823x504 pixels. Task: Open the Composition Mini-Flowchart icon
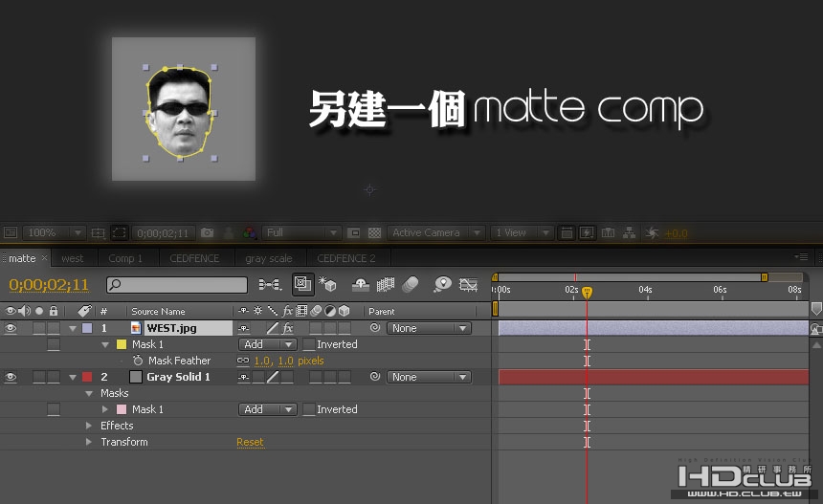point(270,284)
